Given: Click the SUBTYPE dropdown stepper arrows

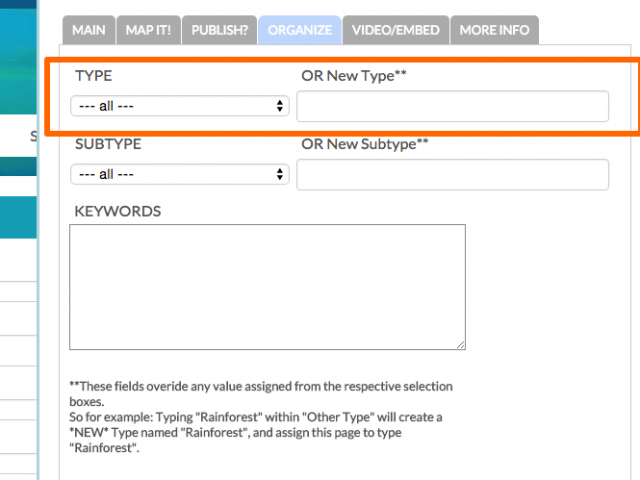Looking at the screenshot, I should pos(280,174).
